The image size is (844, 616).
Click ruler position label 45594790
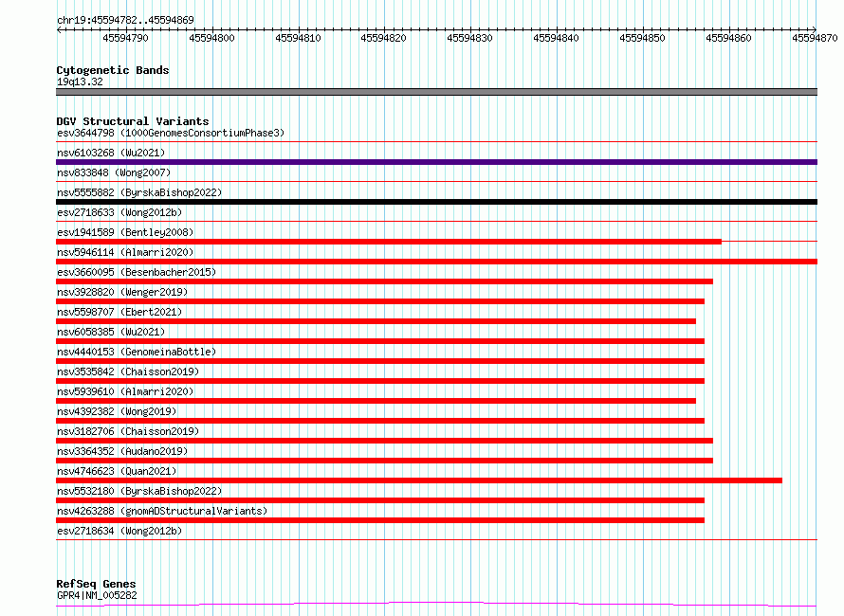point(125,38)
